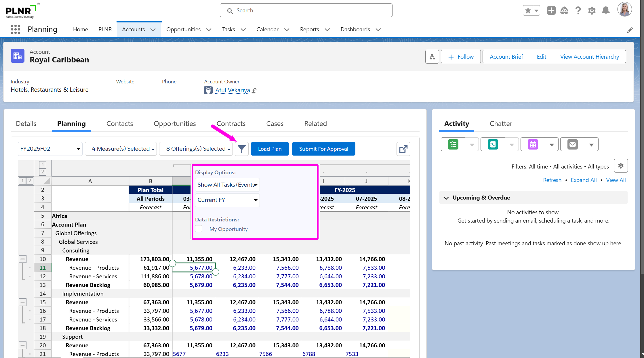Open plan in new window icon
The width and height of the screenshot is (644, 358).
tap(403, 149)
